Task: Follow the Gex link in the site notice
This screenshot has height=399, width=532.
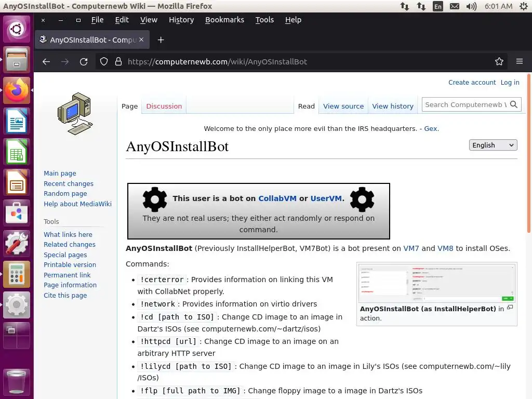Action: click(430, 129)
